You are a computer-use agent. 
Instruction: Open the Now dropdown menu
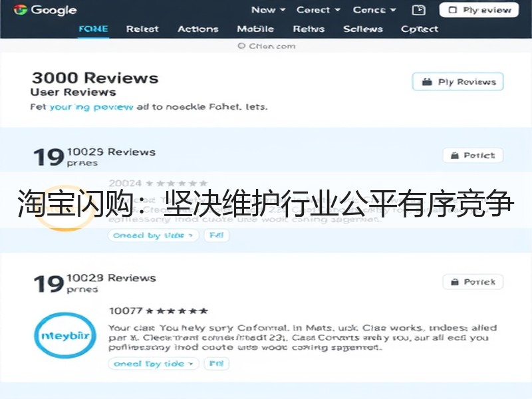(268, 10)
